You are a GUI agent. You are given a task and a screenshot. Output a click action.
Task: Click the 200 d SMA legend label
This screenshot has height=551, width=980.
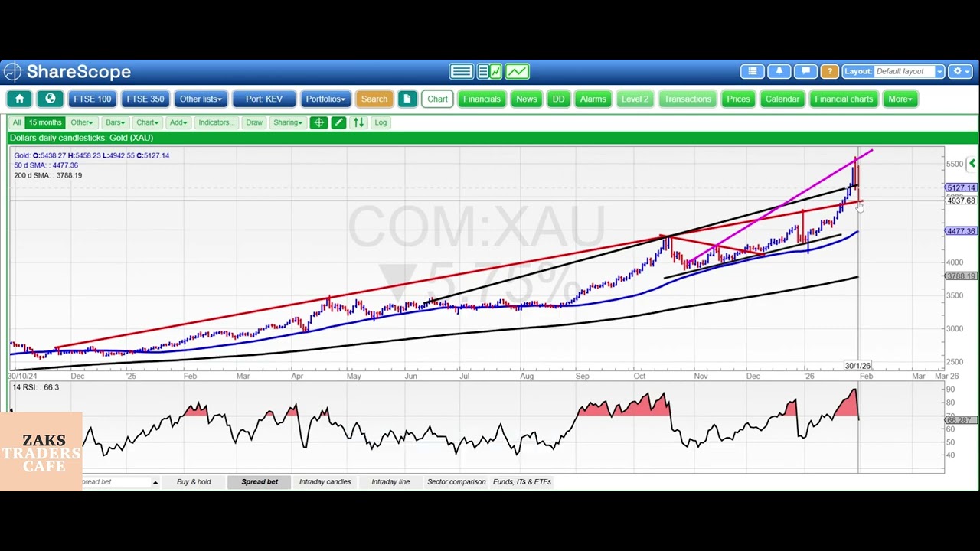point(47,175)
